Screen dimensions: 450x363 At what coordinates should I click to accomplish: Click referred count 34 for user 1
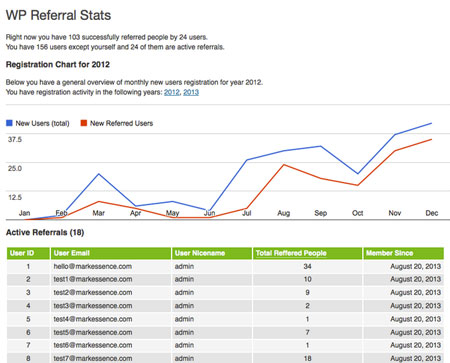click(307, 266)
